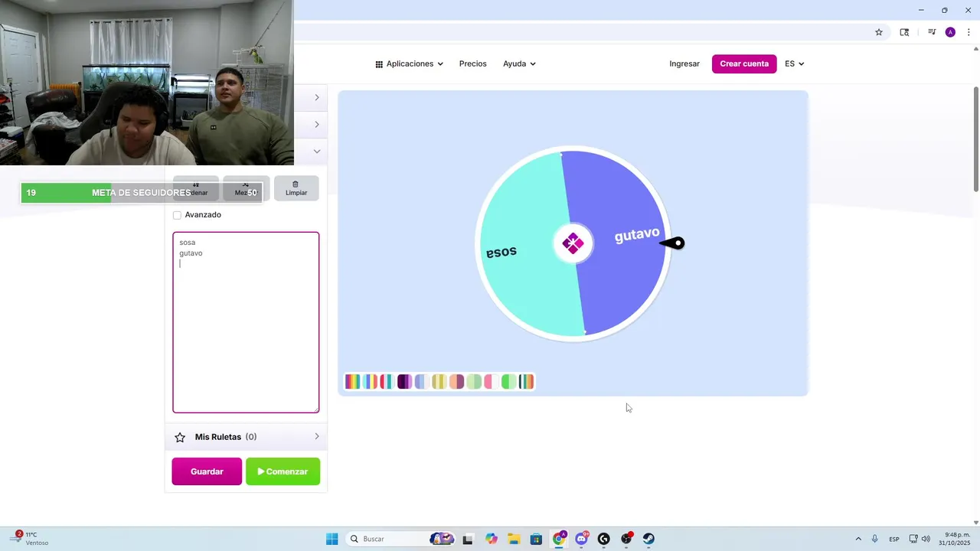Select the cyan-blue-yellow-red palette
The width and height of the screenshot is (980, 551).
click(x=370, y=381)
